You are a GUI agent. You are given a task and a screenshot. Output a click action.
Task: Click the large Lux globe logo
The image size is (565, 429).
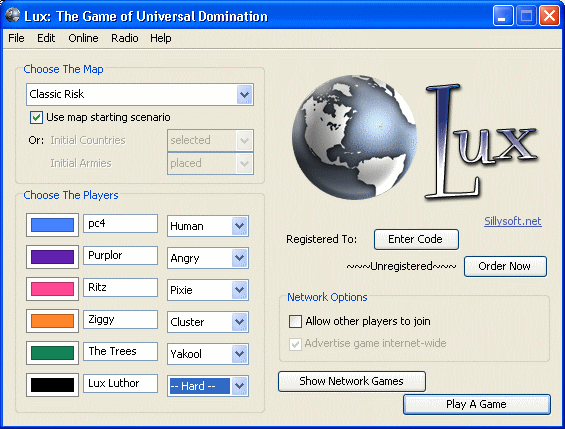[x=355, y=137]
